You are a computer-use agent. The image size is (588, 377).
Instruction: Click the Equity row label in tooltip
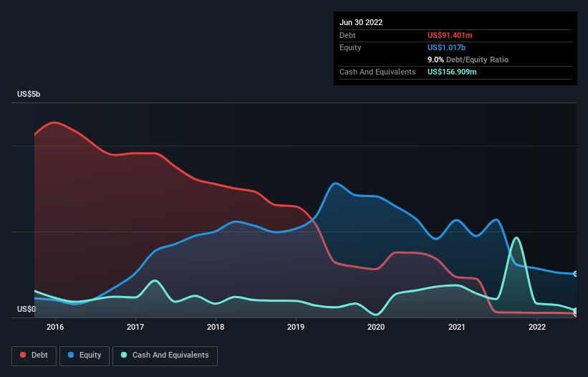[350, 47]
